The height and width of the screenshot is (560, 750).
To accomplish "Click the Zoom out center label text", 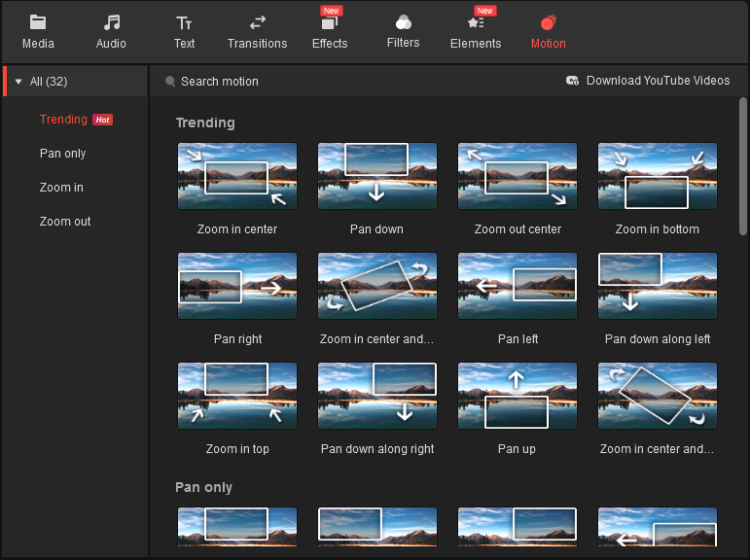I will (518, 229).
